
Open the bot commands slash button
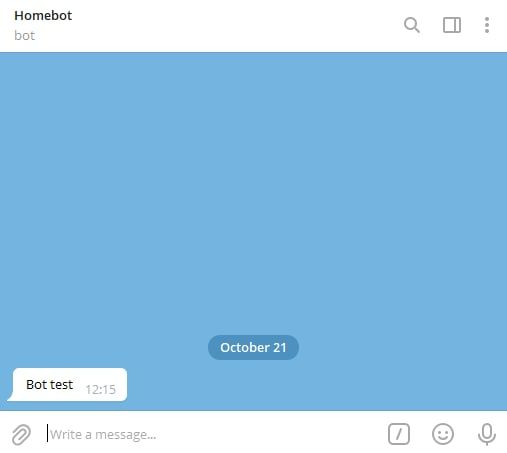tap(399, 434)
